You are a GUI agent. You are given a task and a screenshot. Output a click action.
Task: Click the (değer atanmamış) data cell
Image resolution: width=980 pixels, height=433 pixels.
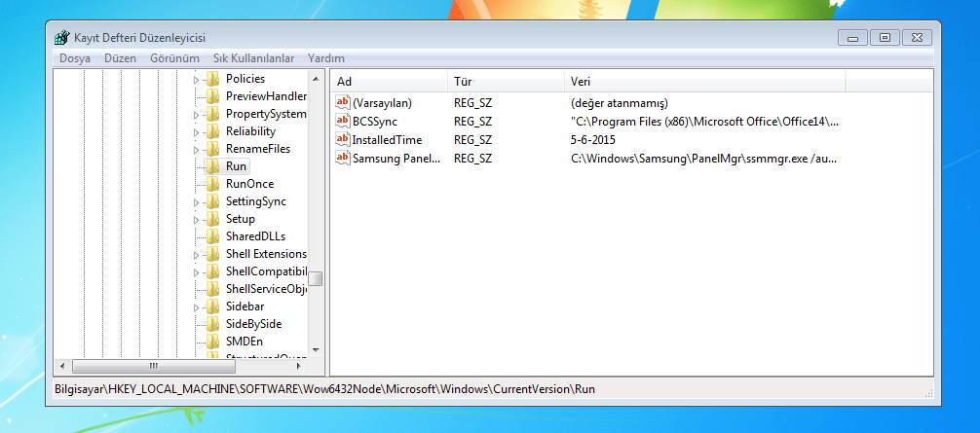tap(620, 103)
